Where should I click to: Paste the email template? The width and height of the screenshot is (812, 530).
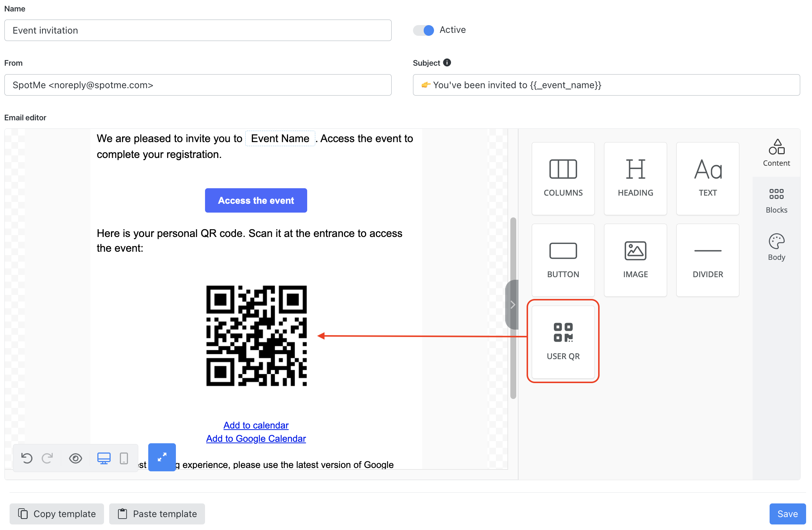coord(157,514)
